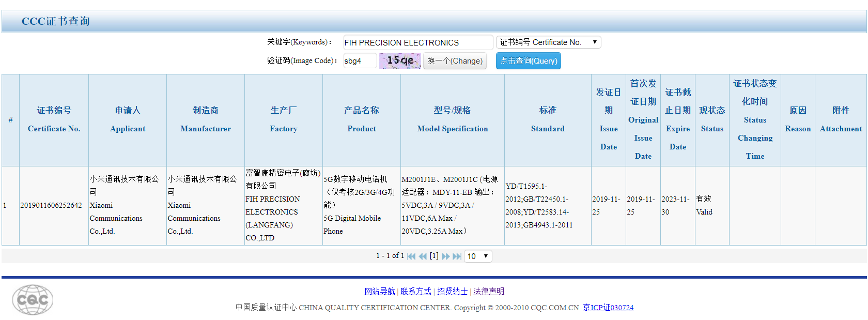Focus the Image Code input field
Screen dimensions: 868x320
(x=360, y=61)
